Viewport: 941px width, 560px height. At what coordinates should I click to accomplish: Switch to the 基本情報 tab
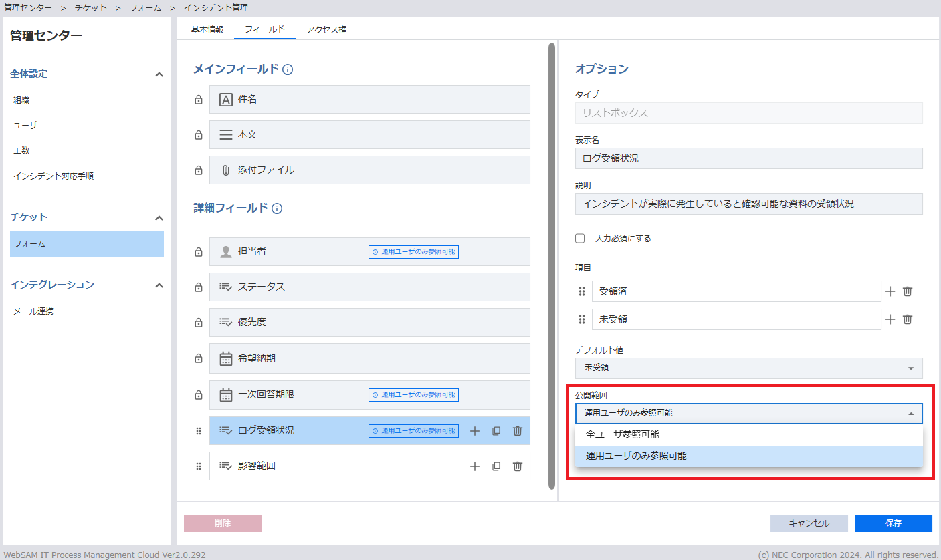point(207,30)
